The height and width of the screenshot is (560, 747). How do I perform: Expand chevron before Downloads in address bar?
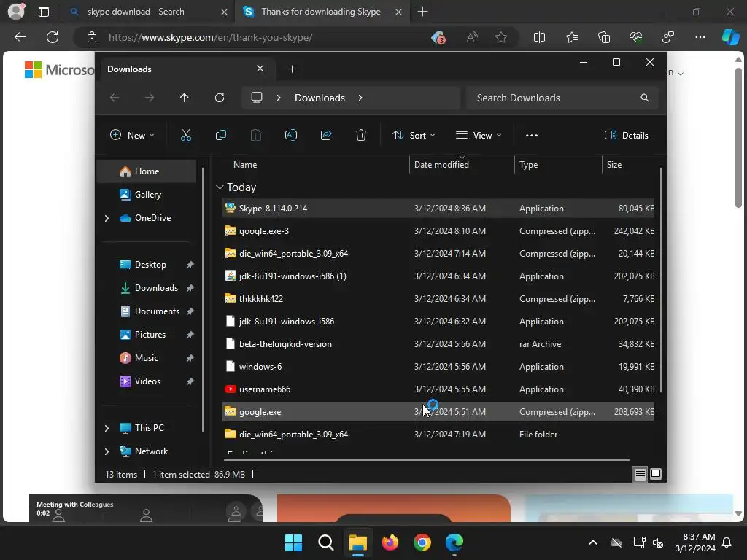click(279, 98)
